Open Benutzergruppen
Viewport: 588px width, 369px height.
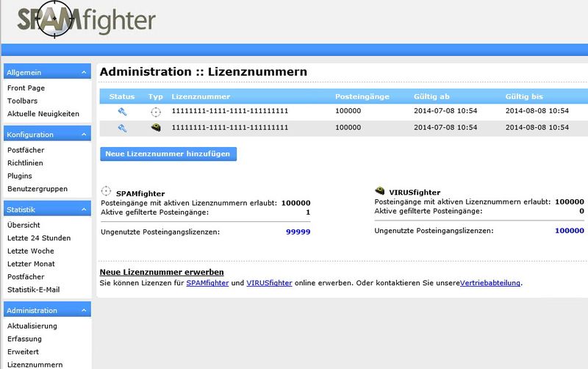(37, 189)
